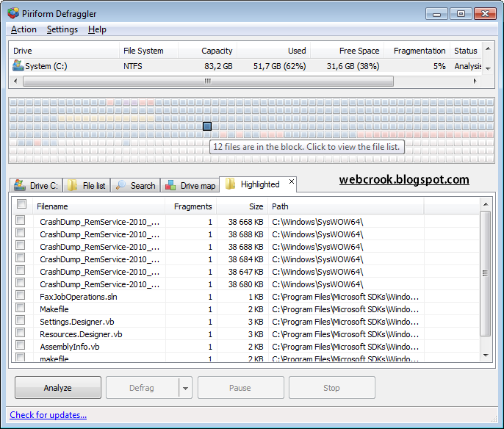Click the Status column header
The image size is (504, 429).
point(466,51)
